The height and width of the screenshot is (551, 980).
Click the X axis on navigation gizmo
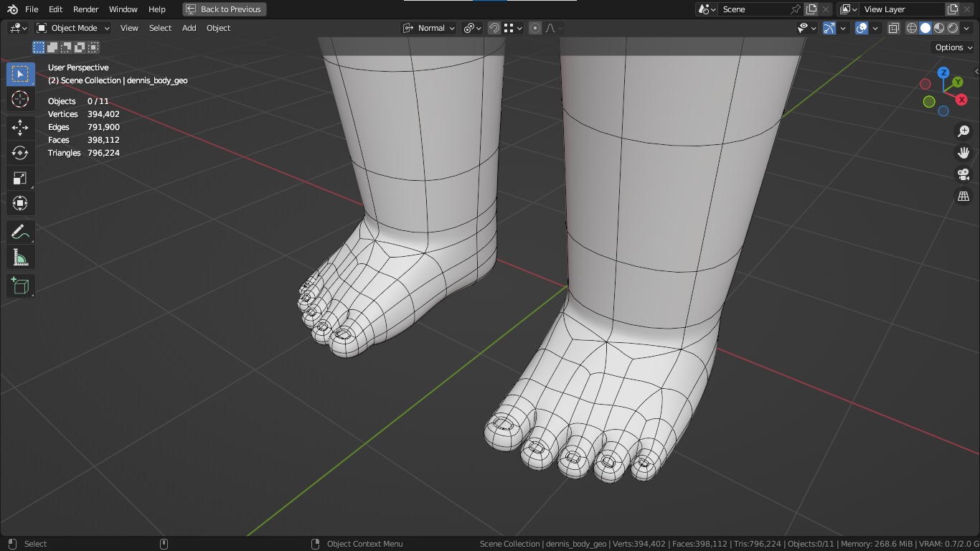pyautogui.click(x=961, y=100)
